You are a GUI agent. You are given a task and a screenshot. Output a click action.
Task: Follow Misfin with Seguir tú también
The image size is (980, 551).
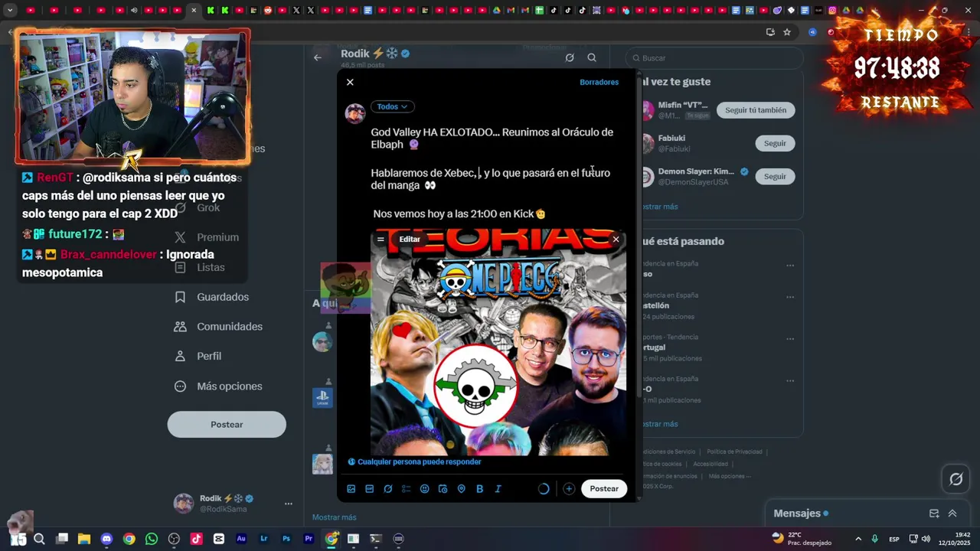click(756, 110)
